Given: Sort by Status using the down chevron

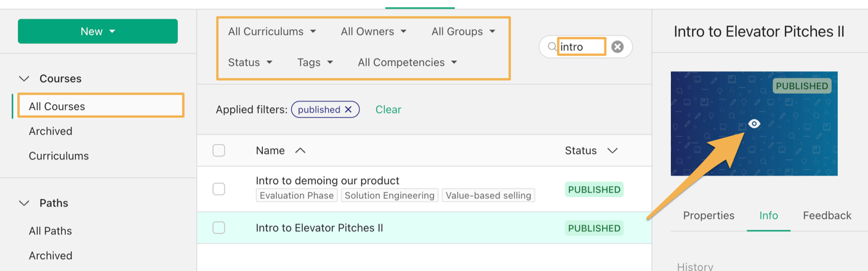Looking at the screenshot, I should point(612,150).
